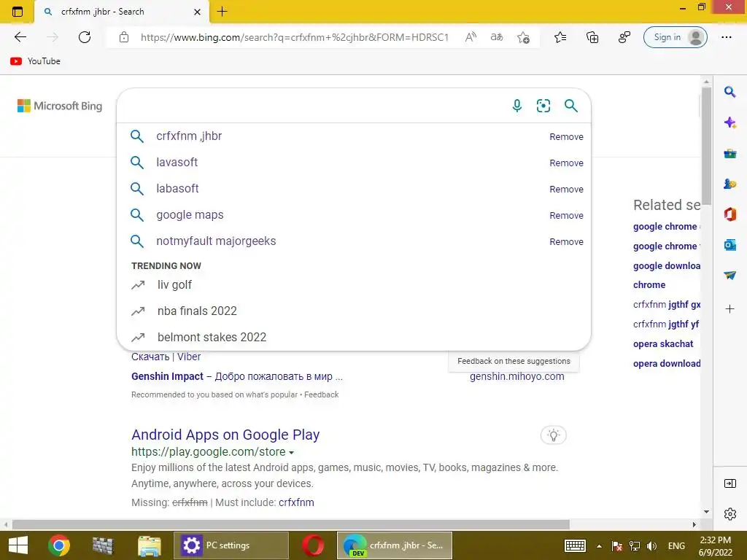Open the Collections icon
This screenshot has height=560, width=747.
[x=592, y=37]
